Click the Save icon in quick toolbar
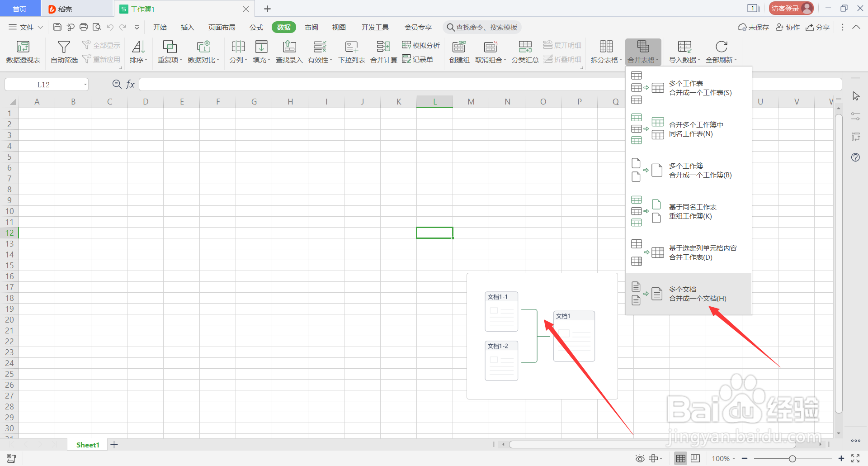This screenshot has height=466, width=868. click(x=57, y=27)
